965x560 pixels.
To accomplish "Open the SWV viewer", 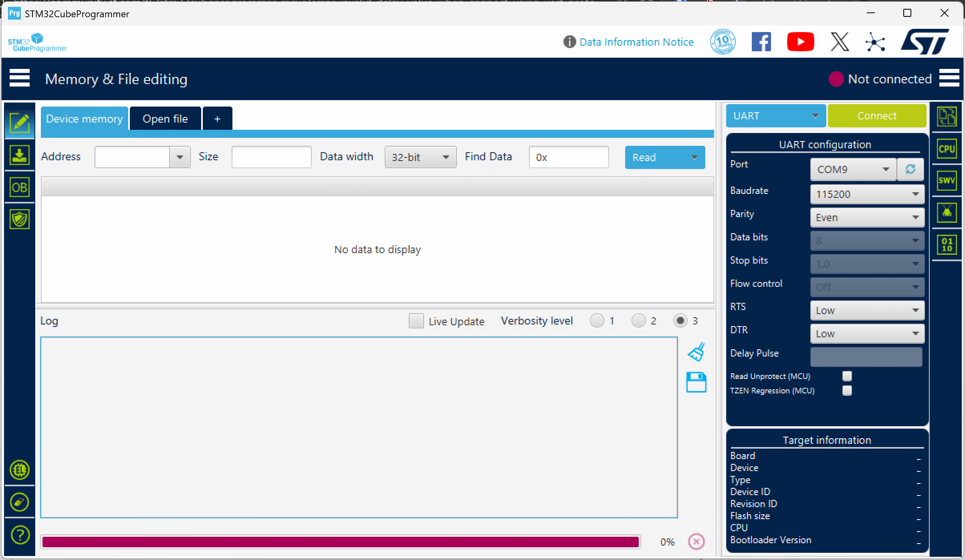I will pyautogui.click(x=947, y=180).
